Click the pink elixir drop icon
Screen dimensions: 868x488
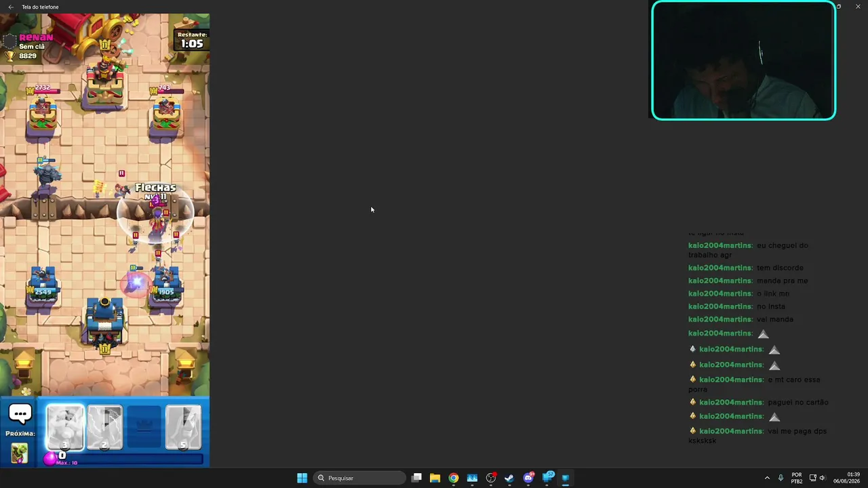pyautogui.click(x=50, y=459)
